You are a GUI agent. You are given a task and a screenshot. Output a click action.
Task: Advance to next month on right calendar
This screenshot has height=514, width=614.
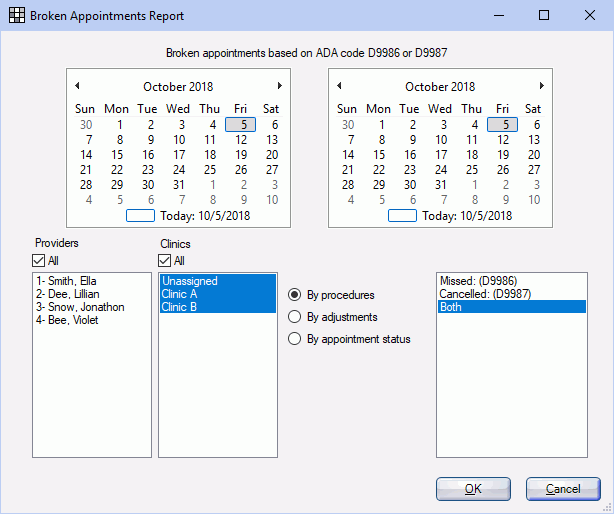[542, 86]
